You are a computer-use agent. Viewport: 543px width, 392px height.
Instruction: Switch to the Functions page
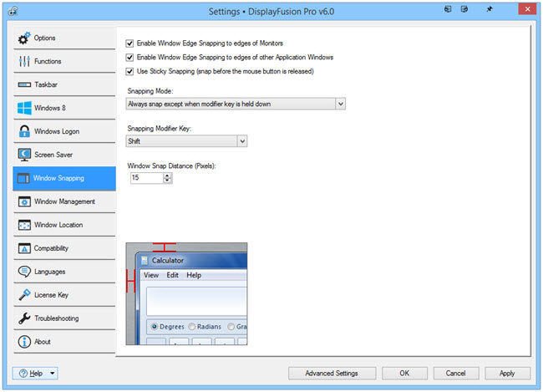coord(64,61)
